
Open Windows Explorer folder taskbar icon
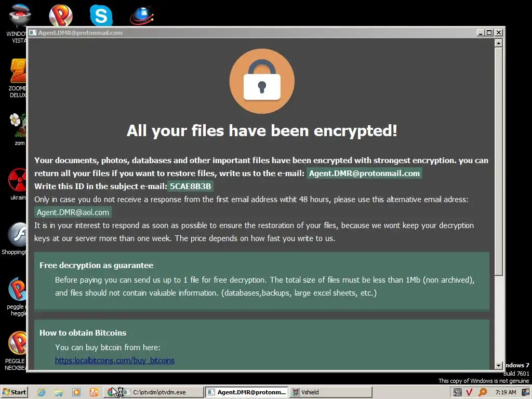tap(59, 392)
